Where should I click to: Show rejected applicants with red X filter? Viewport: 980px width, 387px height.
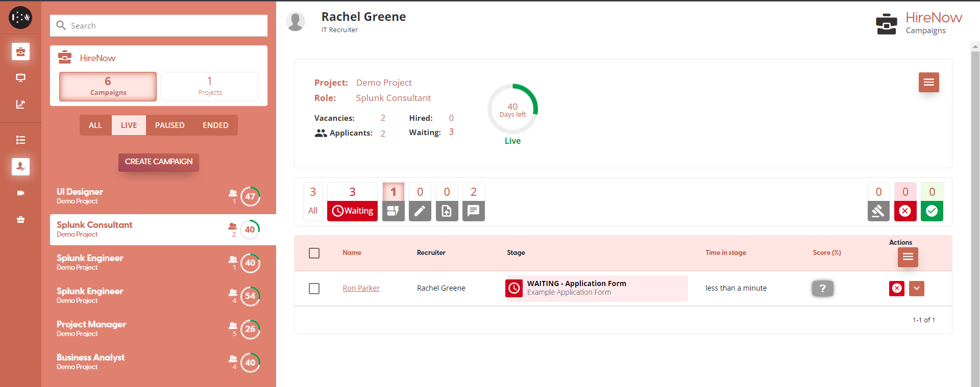tap(905, 211)
